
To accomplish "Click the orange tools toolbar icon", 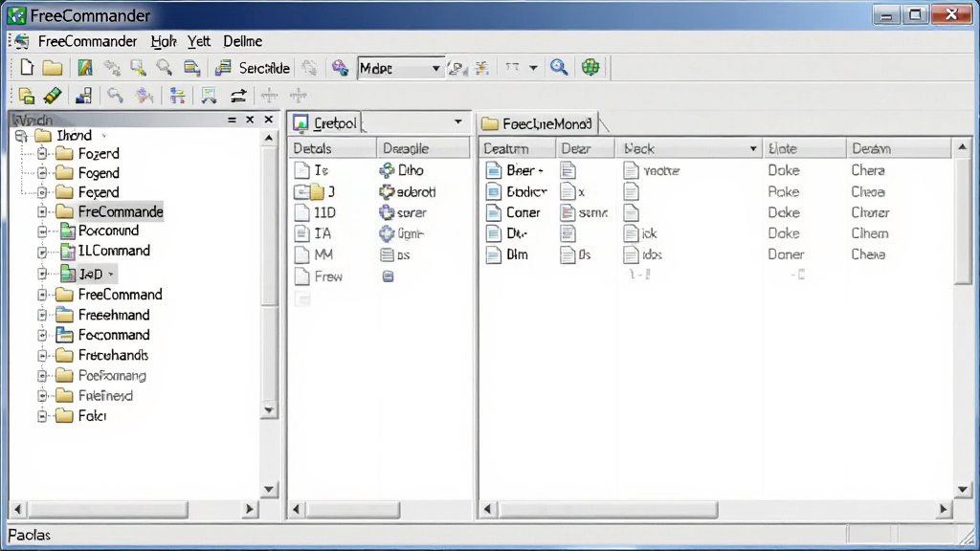I will [482, 68].
